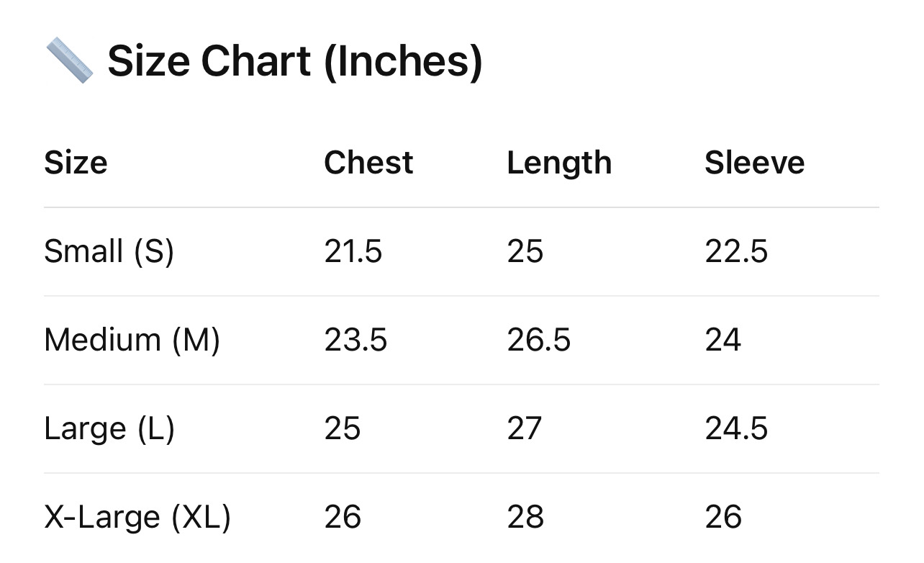The image size is (924, 563).
Task: Click the X-Large (XL) row label
Action: click(137, 517)
